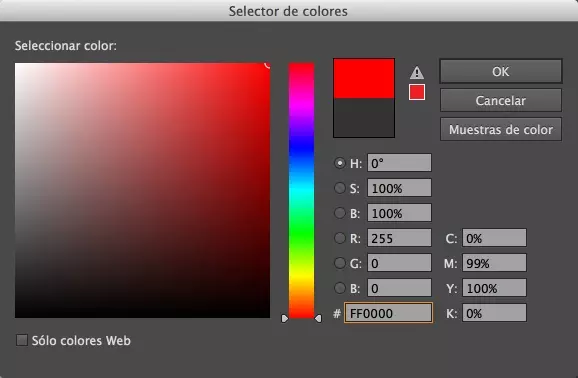Click the C cyan percentage field

point(494,238)
